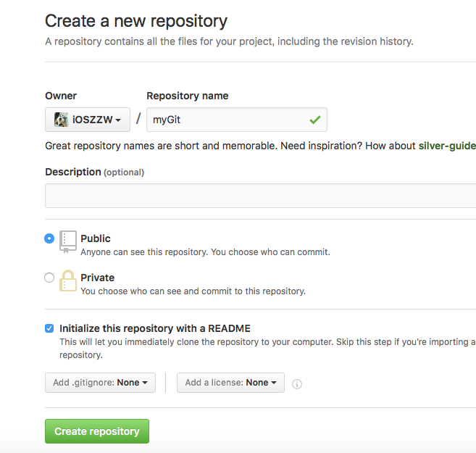The height and width of the screenshot is (453, 476).
Task: Click the Private option label
Action: [x=98, y=278]
